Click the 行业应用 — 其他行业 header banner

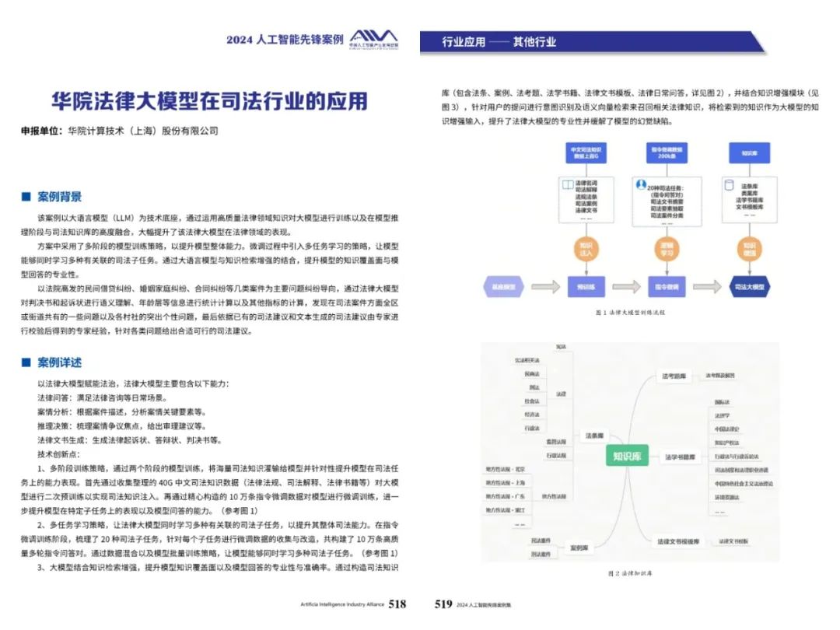pyautogui.click(x=592, y=42)
